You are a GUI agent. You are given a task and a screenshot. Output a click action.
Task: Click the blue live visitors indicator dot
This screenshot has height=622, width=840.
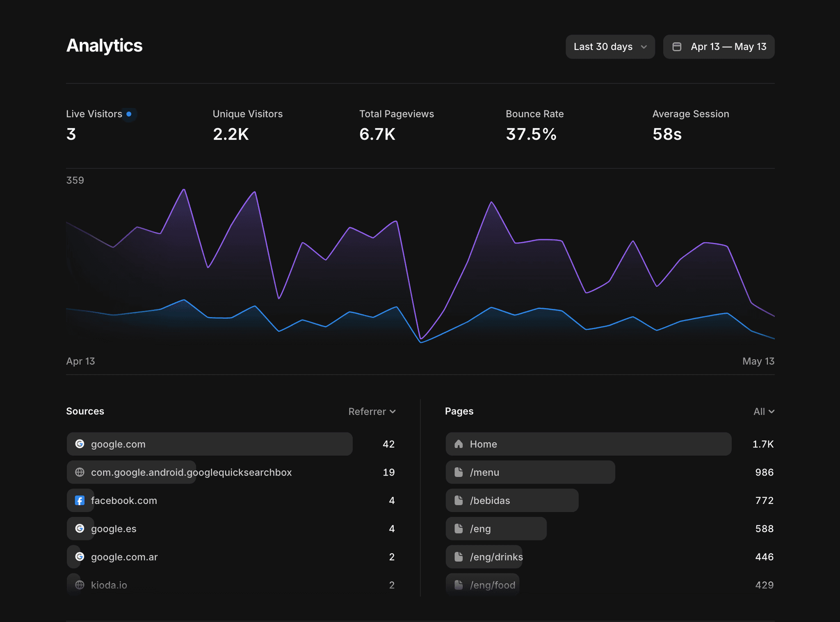(x=129, y=114)
